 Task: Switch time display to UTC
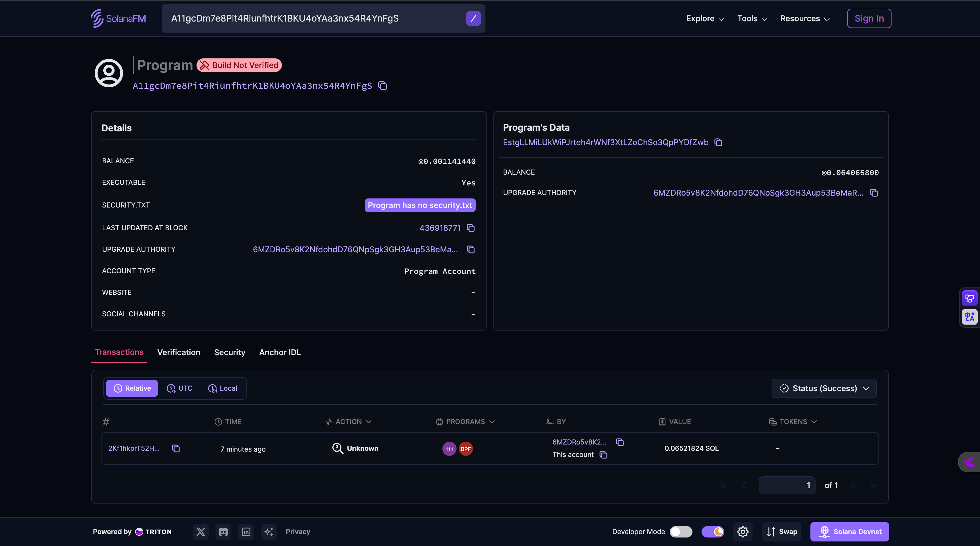click(179, 388)
